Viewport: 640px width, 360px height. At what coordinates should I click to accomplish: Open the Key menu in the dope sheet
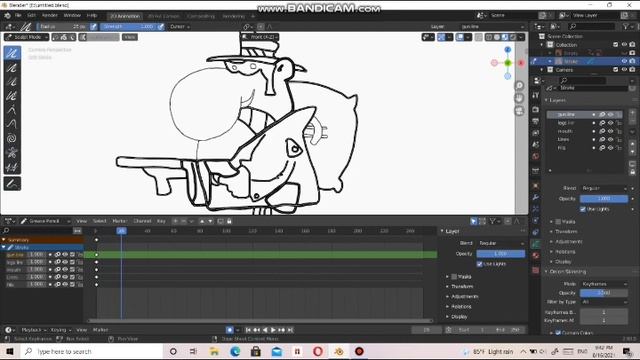click(x=161, y=221)
